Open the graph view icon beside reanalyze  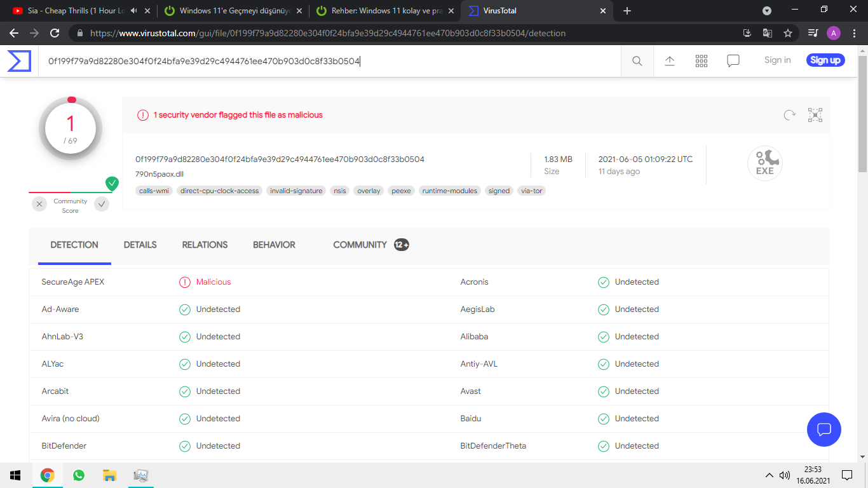815,115
